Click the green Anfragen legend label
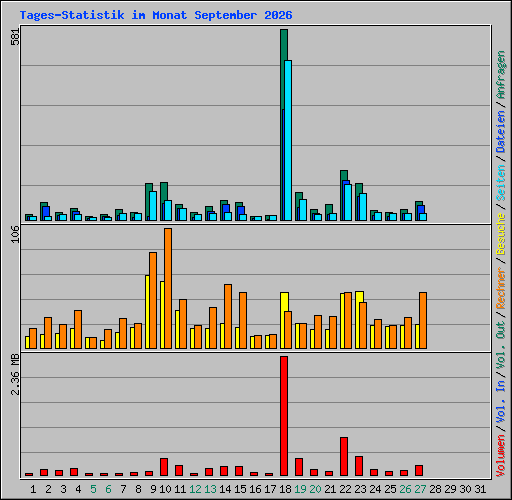512x500 pixels. tap(500, 75)
